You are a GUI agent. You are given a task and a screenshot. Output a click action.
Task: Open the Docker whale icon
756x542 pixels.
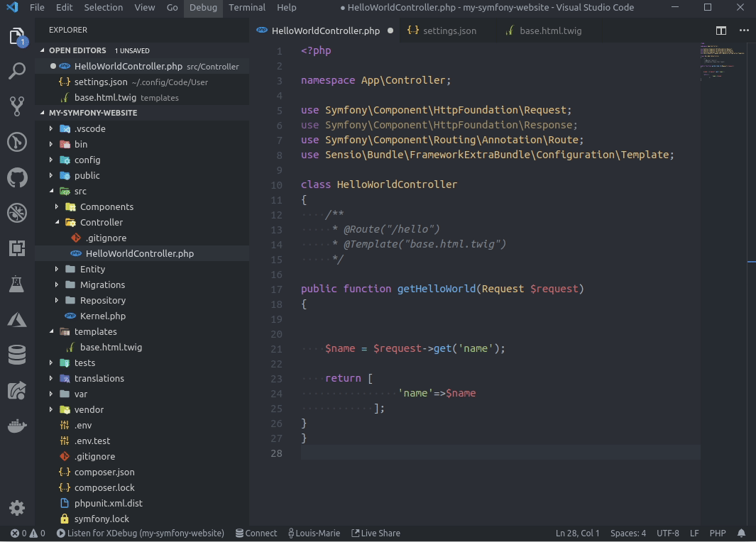(x=17, y=426)
